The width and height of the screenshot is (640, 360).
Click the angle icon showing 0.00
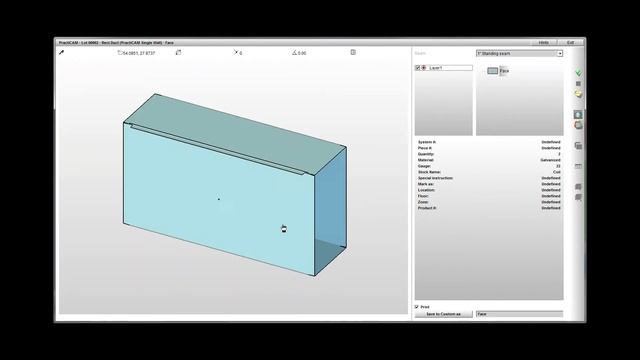[x=295, y=52]
